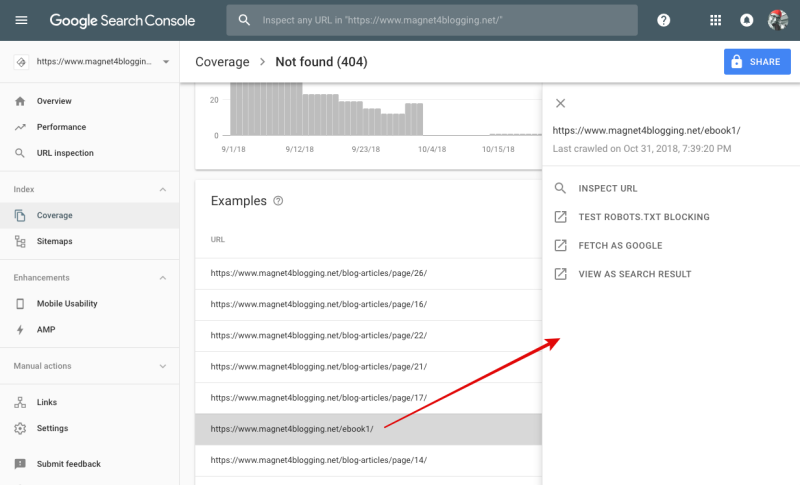Click the Submit feedback icon
This screenshot has height=485, width=800.
[20, 464]
